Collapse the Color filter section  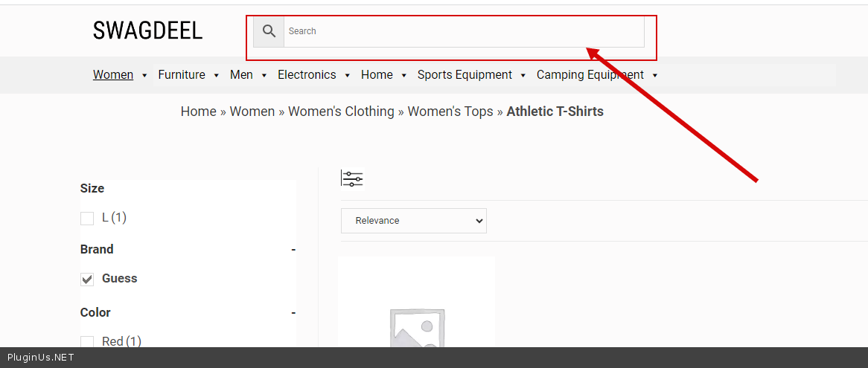click(x=293, y=313)
